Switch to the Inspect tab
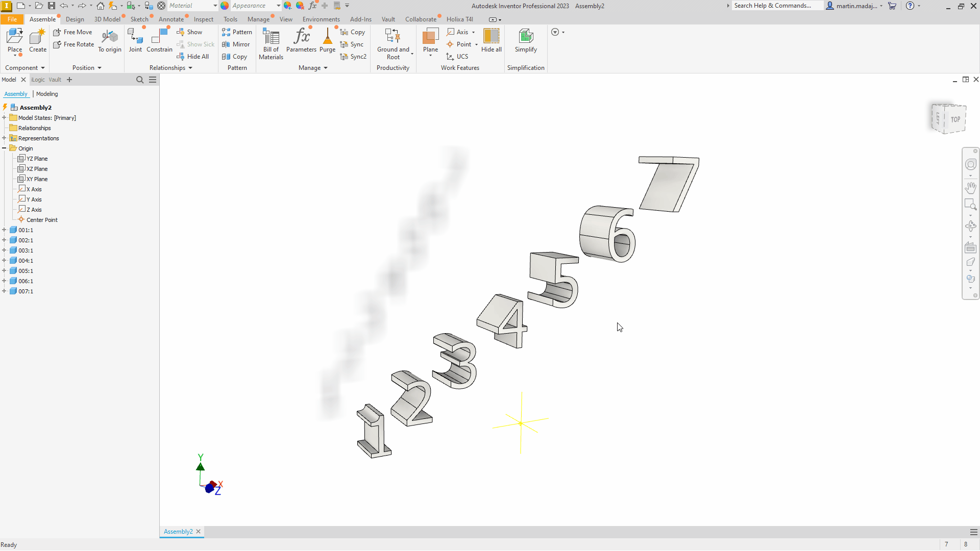The image size is (980, 551). pos(203,19)
